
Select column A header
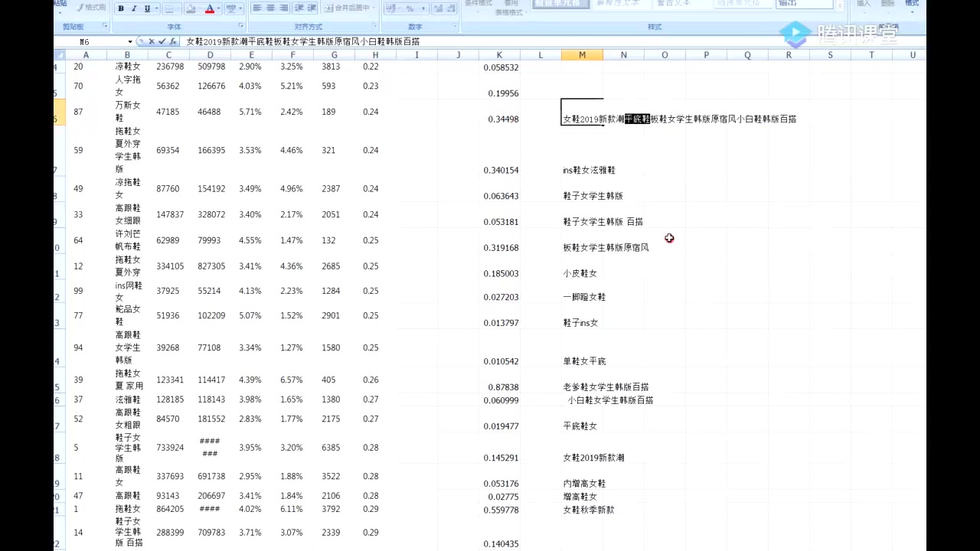86,55
